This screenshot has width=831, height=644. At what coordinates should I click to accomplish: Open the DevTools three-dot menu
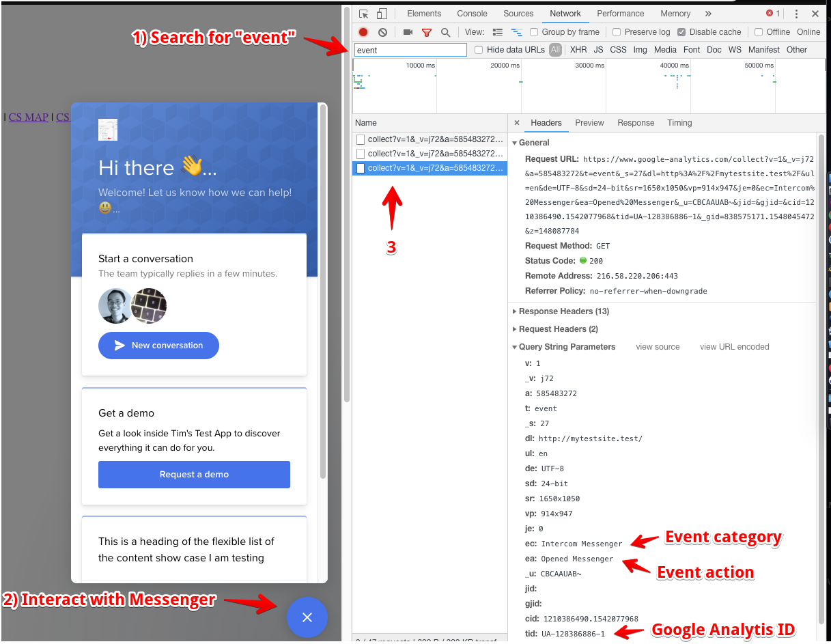(796, 14)
